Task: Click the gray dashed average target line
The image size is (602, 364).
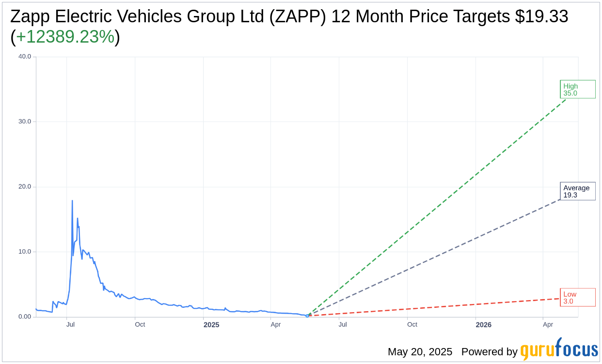Action: (434, 257)
